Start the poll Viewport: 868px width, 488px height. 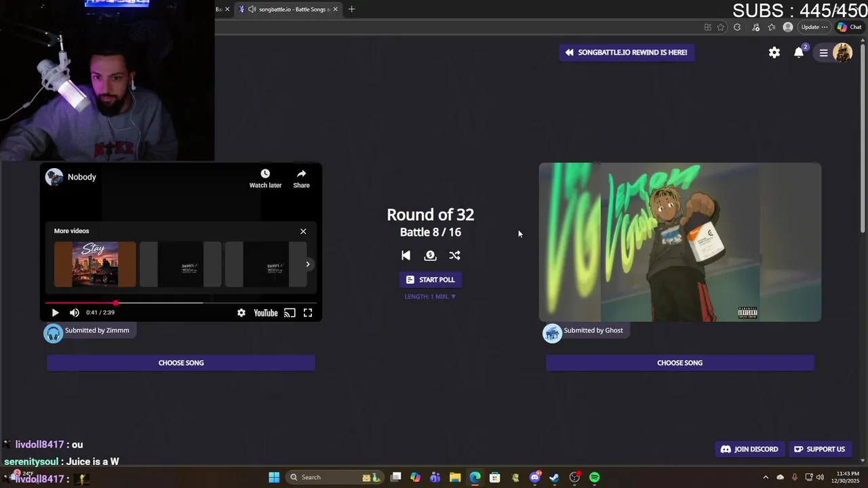click(430, 280)
